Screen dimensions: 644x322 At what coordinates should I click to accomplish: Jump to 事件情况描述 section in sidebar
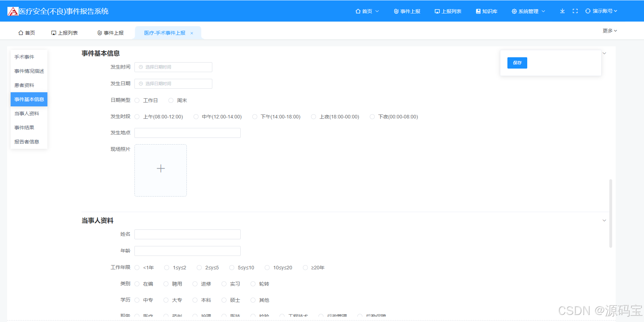pos(29,71)
